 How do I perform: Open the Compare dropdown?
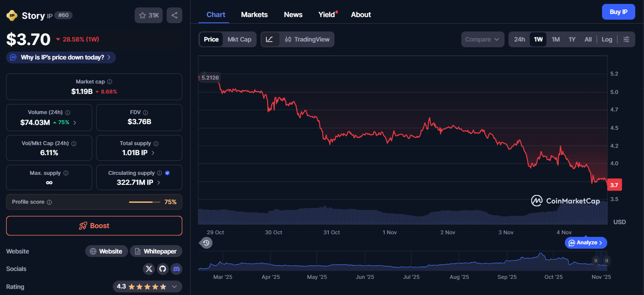482,39
